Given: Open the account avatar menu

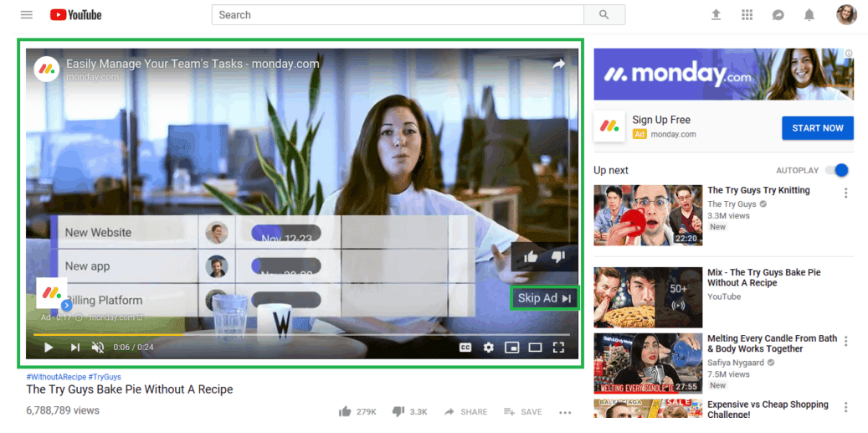Looking at the screenshot, I should coord(846,15).
